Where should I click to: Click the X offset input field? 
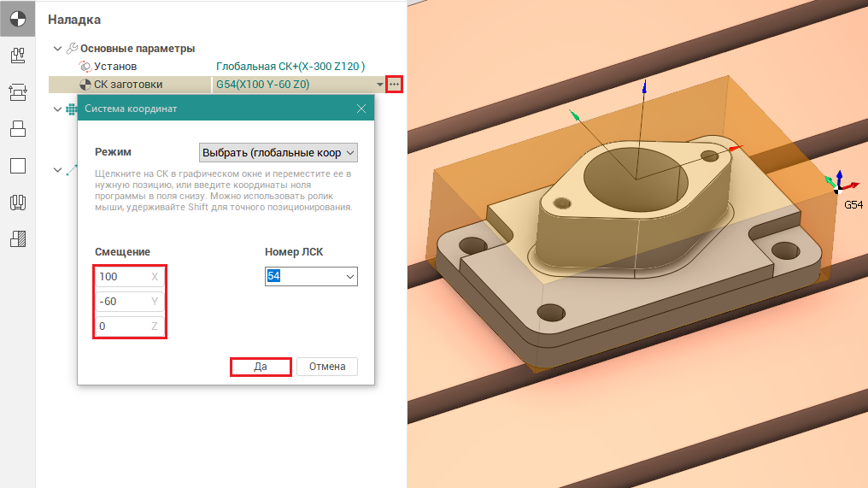pos(120,277)
